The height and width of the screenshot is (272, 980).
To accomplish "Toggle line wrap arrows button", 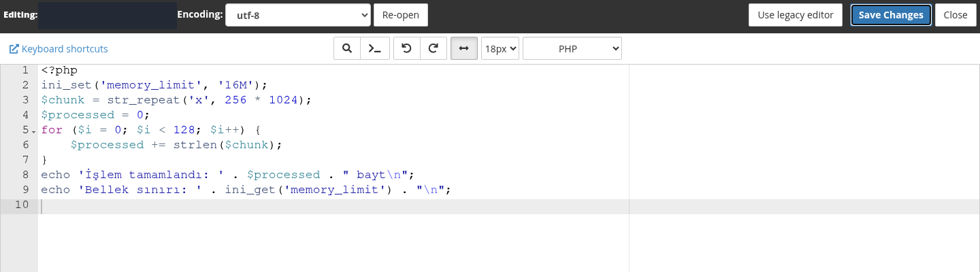I will tap(464, 48).
